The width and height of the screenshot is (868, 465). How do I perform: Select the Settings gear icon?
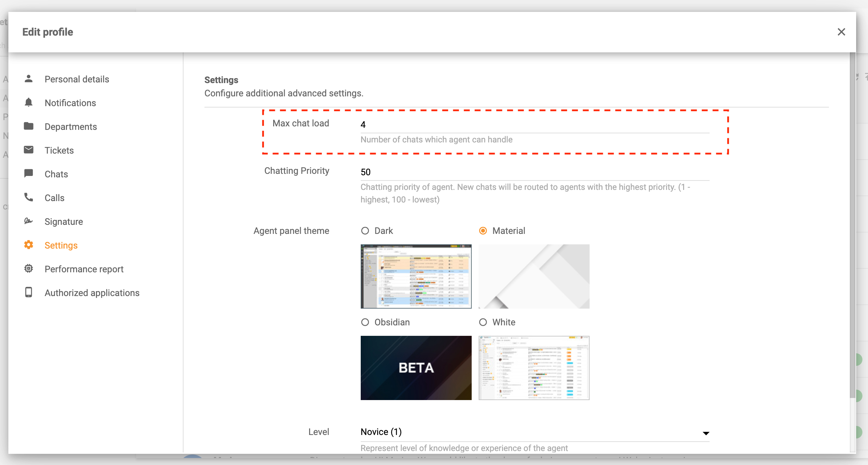pos(29,245)
